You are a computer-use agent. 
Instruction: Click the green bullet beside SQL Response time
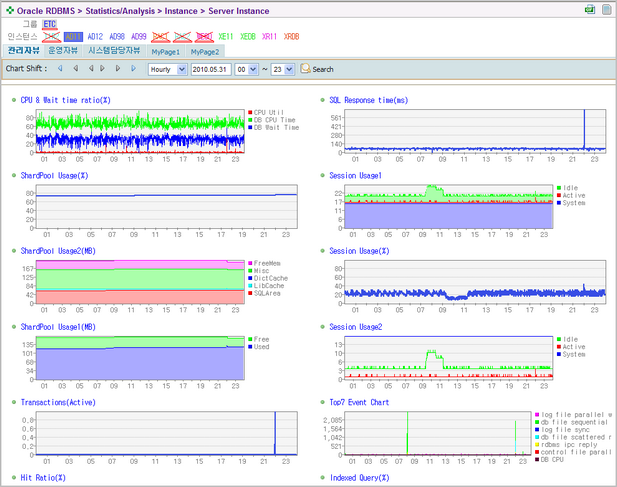(323, 100)
